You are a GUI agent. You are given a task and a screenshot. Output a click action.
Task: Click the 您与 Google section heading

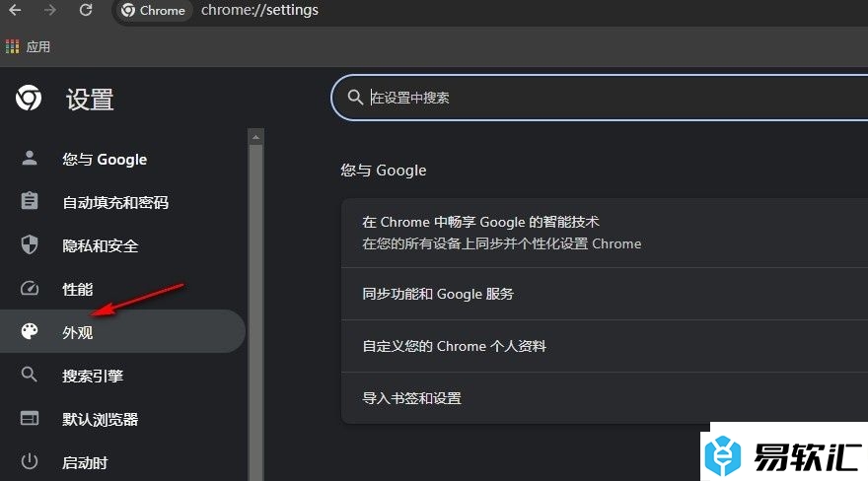(x=384, y=171)
